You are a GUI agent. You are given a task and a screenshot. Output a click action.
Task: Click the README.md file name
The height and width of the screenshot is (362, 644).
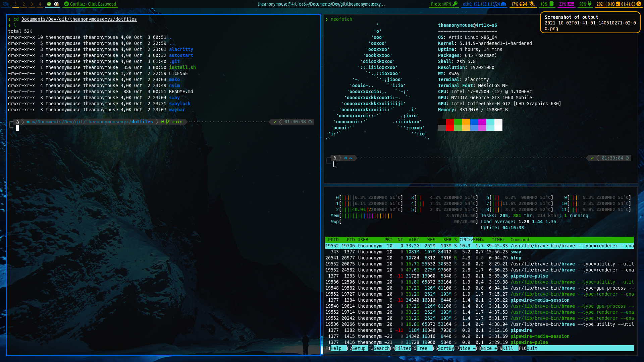point(181,92)
